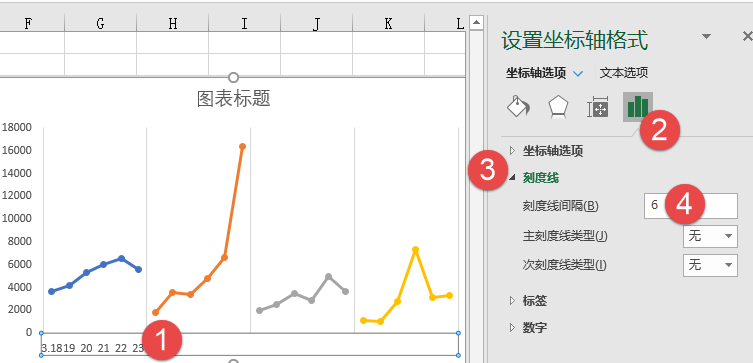Select column K header

[389, 23]
